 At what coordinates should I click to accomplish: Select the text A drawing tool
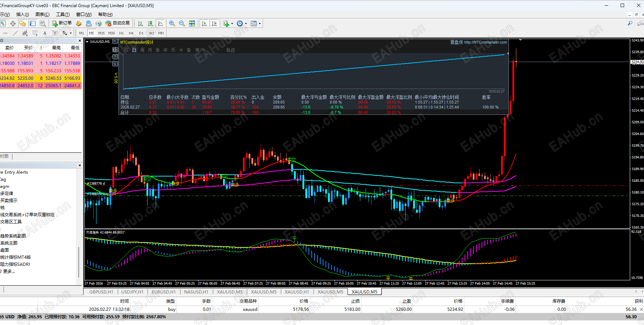click(45, 33)
